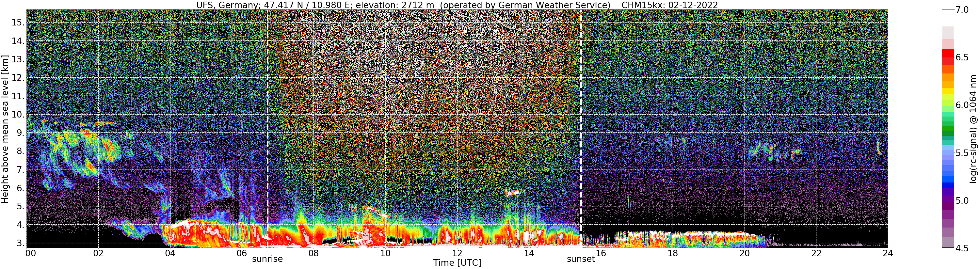This screenshot has width=980, height=269.
Task: Click the '7.0' colorbar tick label
Action: [x=962, y=10]
